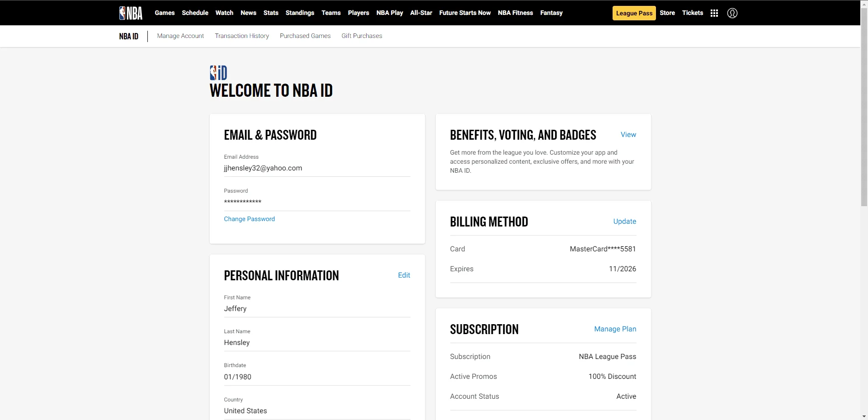Click the NBA ID logo above welcome heading
The image size is (868, 420).
tap(218, 73)
